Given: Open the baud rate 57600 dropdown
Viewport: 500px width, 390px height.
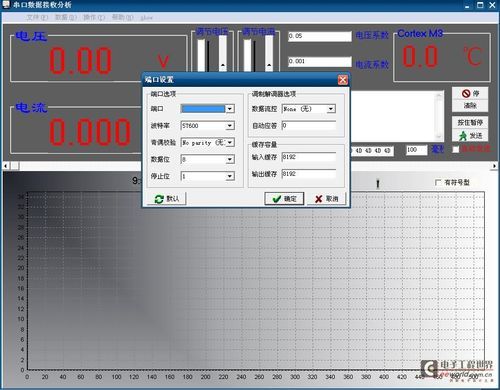Looking at the screenshot, I should click(230, 126).
